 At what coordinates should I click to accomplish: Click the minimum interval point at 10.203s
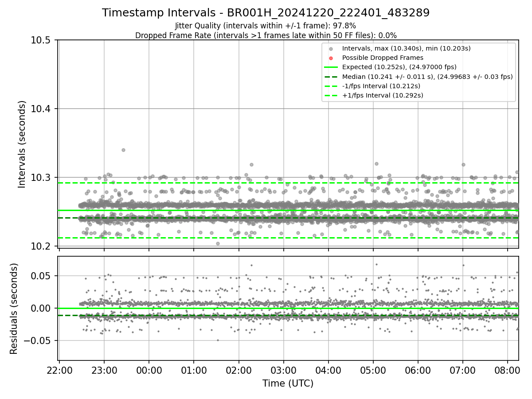(218, 243)
